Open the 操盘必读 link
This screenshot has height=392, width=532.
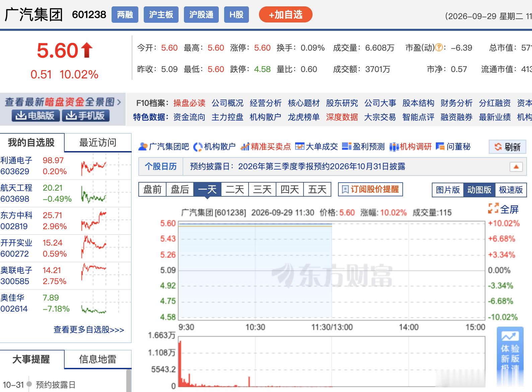(x=189, y=103)
